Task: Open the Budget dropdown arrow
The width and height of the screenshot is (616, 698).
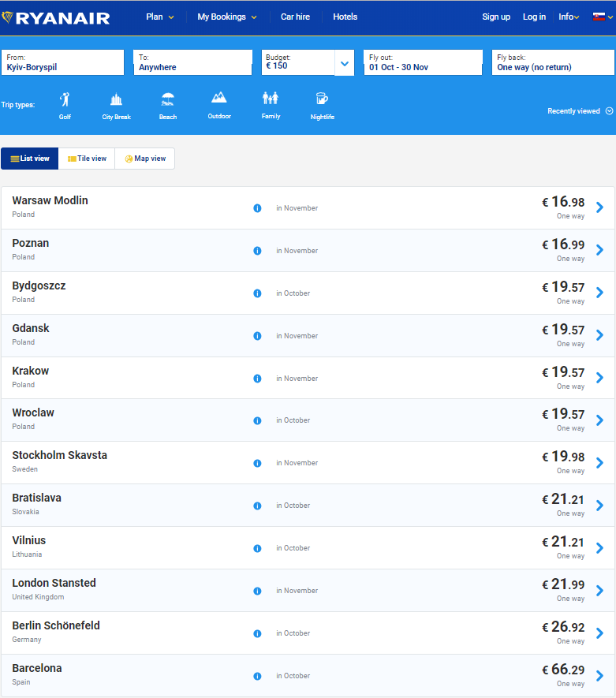Action: [345, 63]
